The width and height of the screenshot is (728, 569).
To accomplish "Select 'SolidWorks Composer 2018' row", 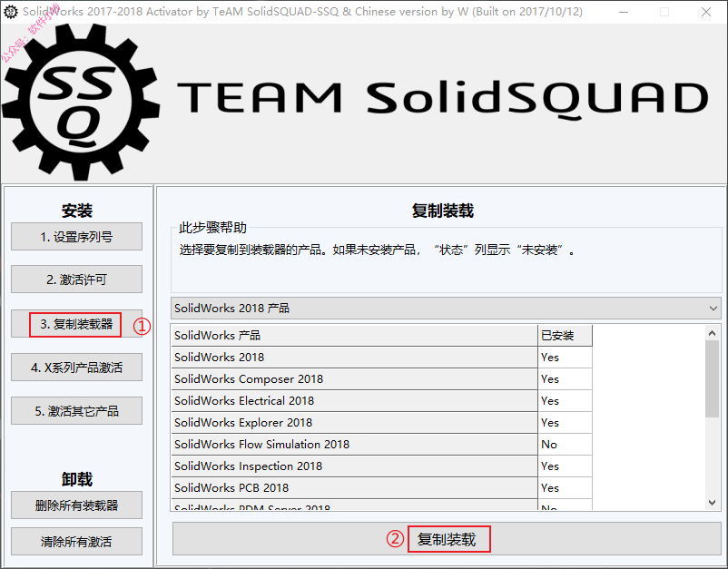I will point(381,379).
